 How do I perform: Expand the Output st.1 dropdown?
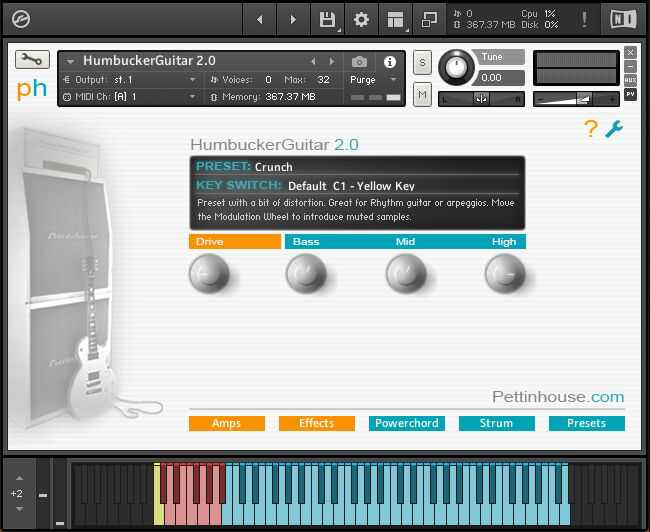coord(192,80)
